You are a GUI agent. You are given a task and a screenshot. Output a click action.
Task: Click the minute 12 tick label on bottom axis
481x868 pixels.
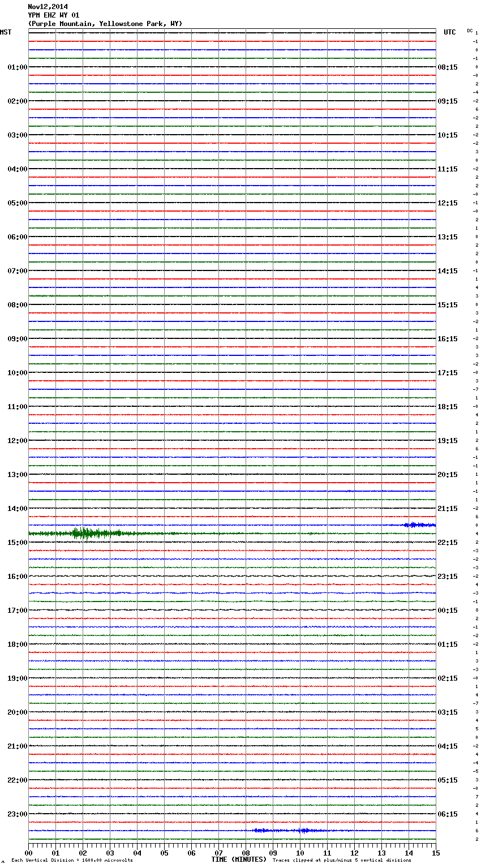(354, 853)
